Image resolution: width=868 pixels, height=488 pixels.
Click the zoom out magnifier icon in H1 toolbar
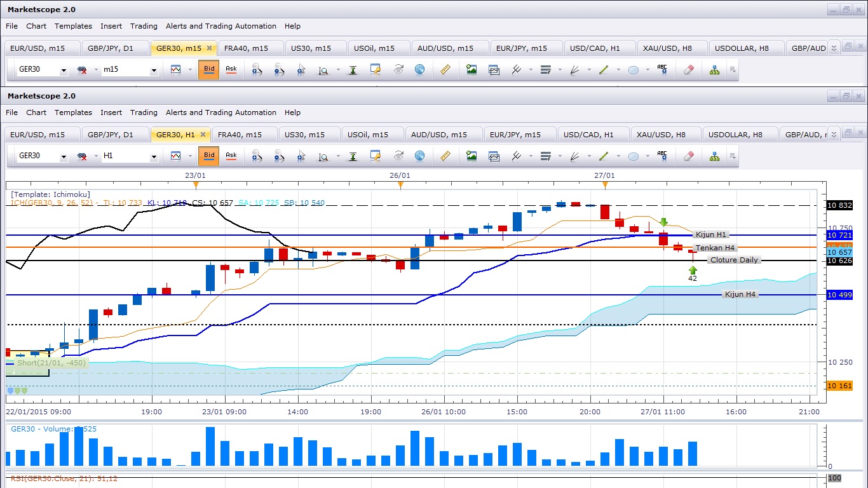[278, 156]
